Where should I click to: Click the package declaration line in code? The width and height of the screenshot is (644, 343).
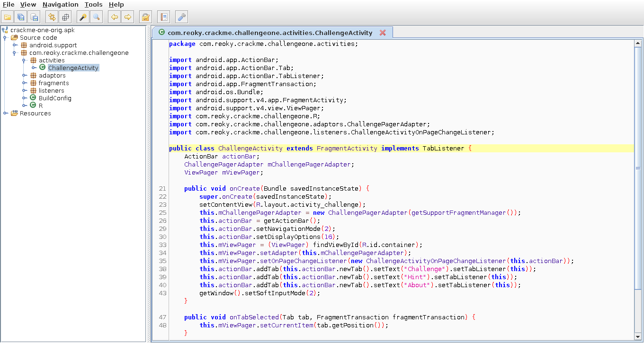click(x=264, y=44)
